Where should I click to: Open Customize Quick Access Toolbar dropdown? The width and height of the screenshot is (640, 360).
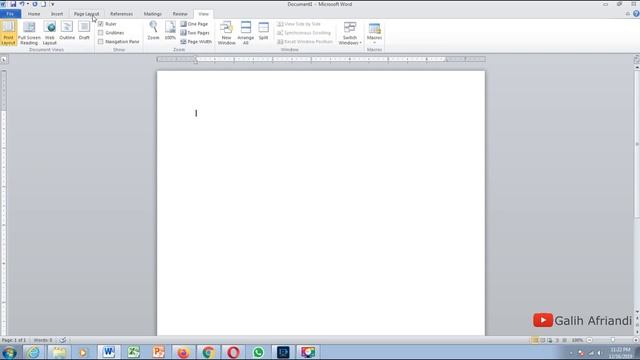tap(52, 4)
